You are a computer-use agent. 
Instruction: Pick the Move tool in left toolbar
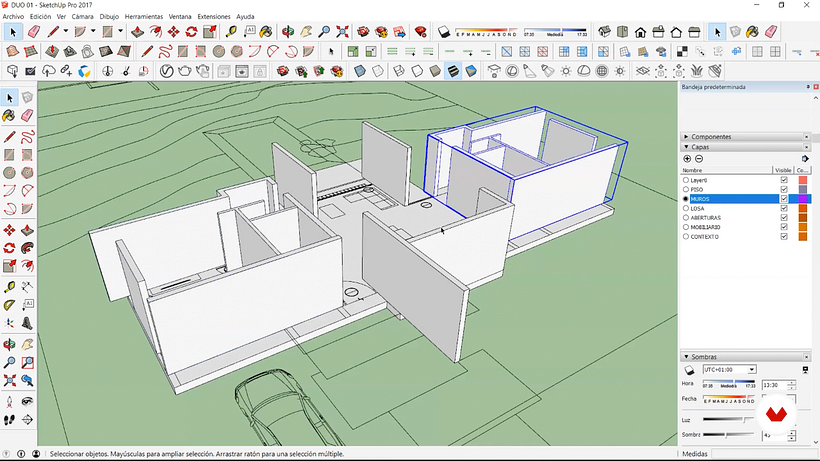9,230
